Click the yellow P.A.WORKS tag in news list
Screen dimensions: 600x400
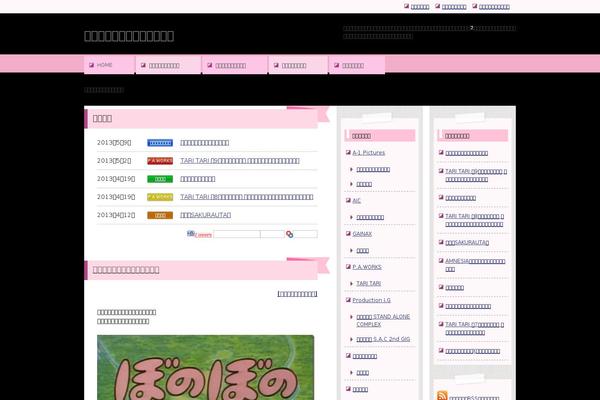(x=160, y=197)
